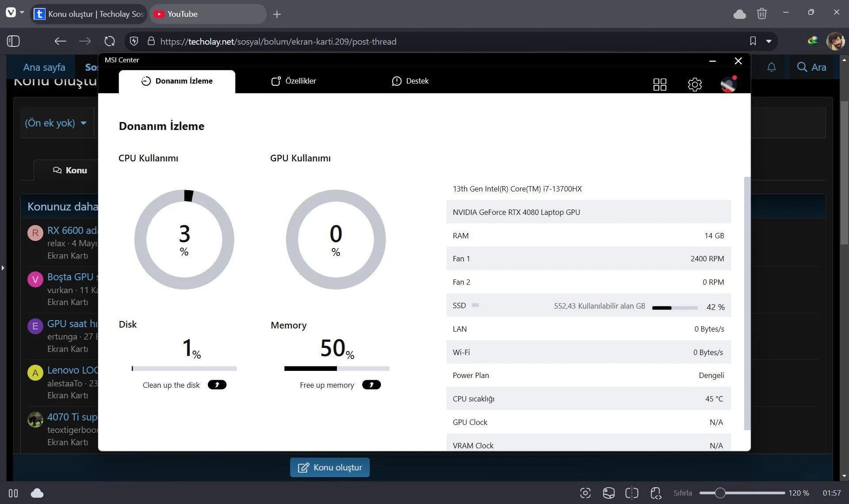Toggle the panel button in status bar
The image size is (849, 504).
coord(13,493)
